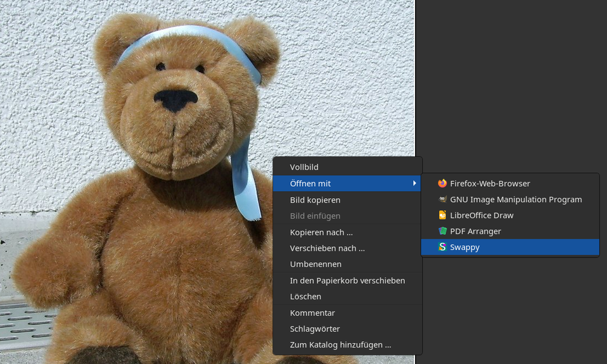Click the Firefox icon in the submenu

point(442,184)
